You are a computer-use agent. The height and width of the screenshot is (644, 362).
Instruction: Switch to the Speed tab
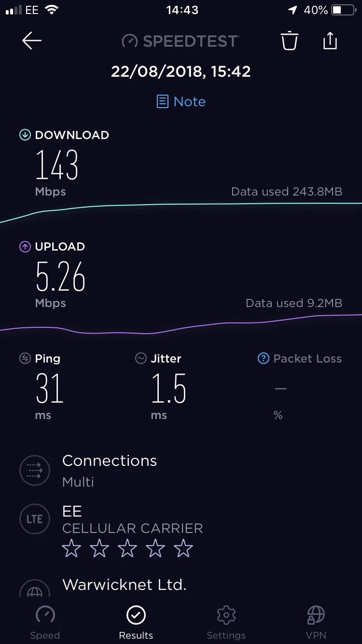pyautogui.click(x=45, y=622)
